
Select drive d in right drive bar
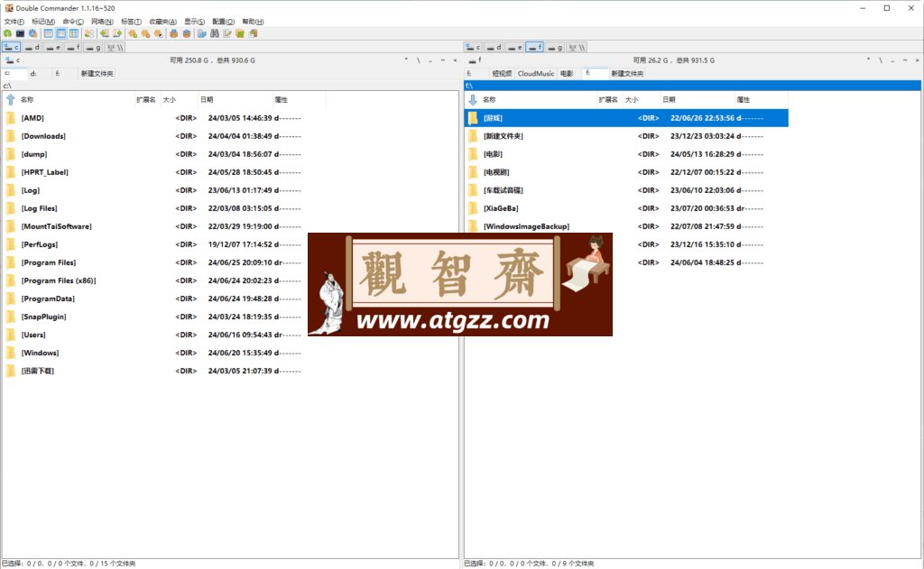click(x=494, y=47)
